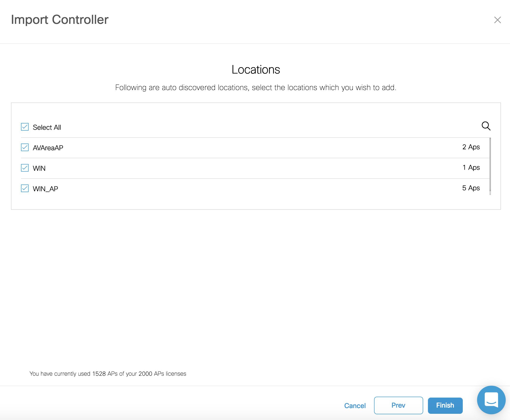Click the search magnifier icon in locations list
Viewport: 510px width, 420px height.
[486, 126]
